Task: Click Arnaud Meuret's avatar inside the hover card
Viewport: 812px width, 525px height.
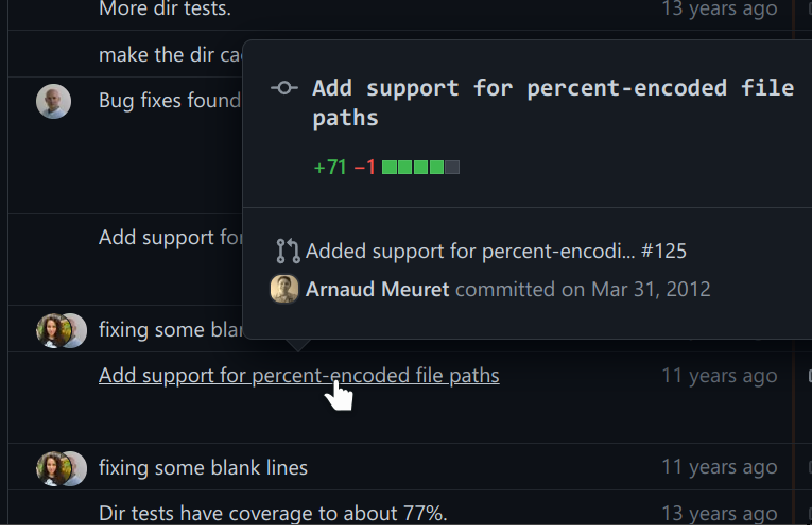Action: (284, 289)
